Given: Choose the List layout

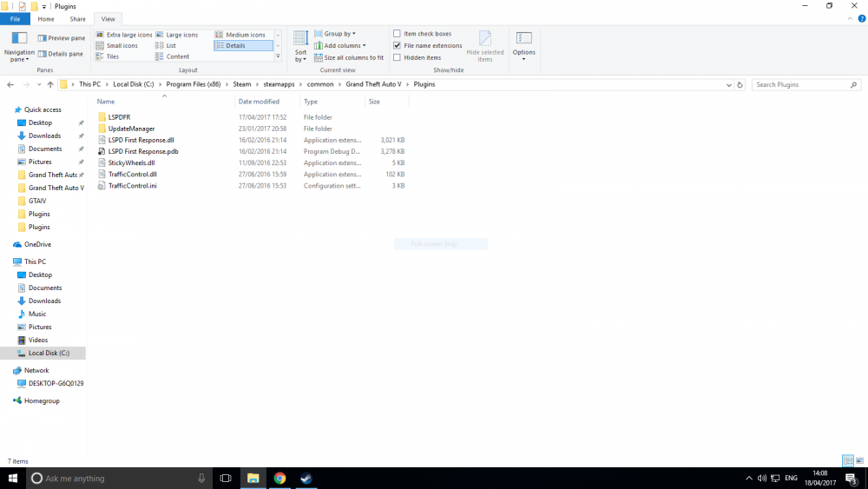Looking at the screenshot, I should 166,45.
